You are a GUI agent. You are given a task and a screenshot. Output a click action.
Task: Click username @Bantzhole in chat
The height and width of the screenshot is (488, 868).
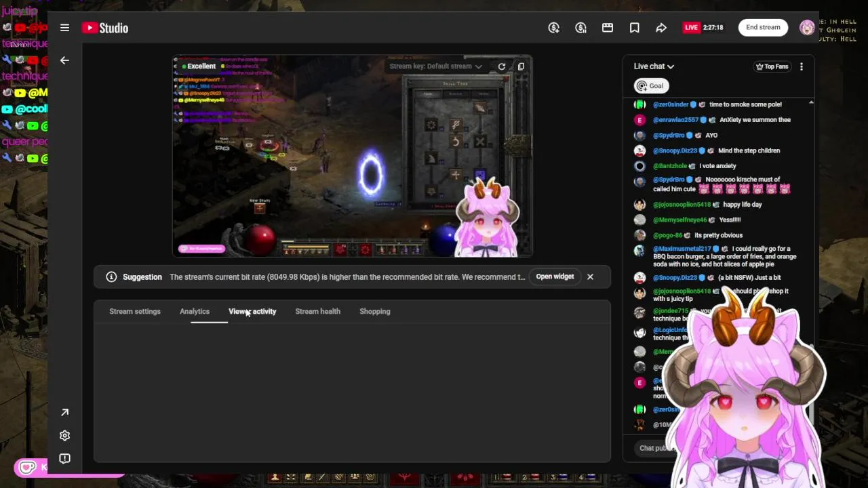point(670,166)
